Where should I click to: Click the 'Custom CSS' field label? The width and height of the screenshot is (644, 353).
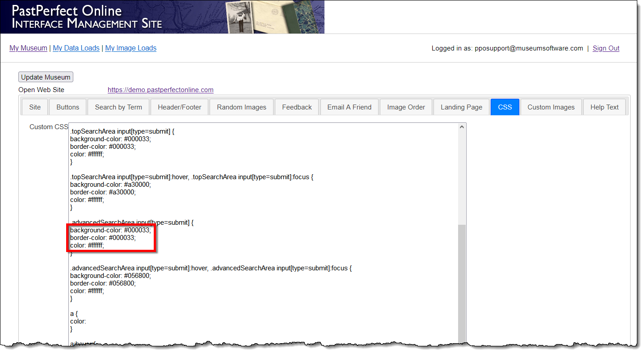point(49,127)
